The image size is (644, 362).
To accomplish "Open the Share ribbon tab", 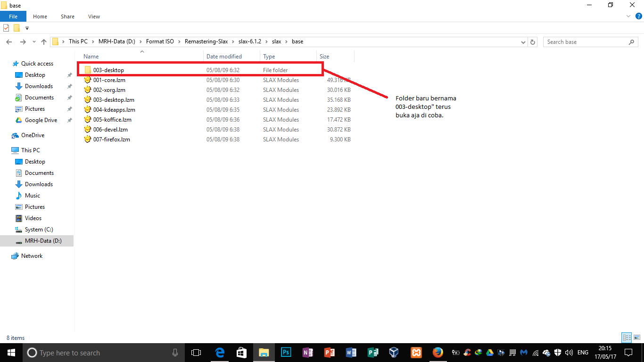I will tap(67, 16).
